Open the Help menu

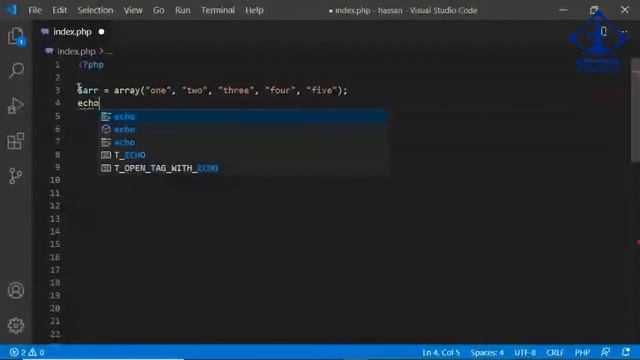click(x=254, y=10)
